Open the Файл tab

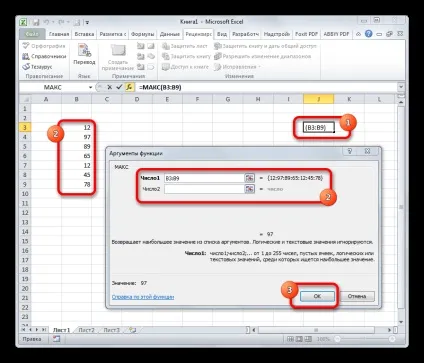pos(32,34)
